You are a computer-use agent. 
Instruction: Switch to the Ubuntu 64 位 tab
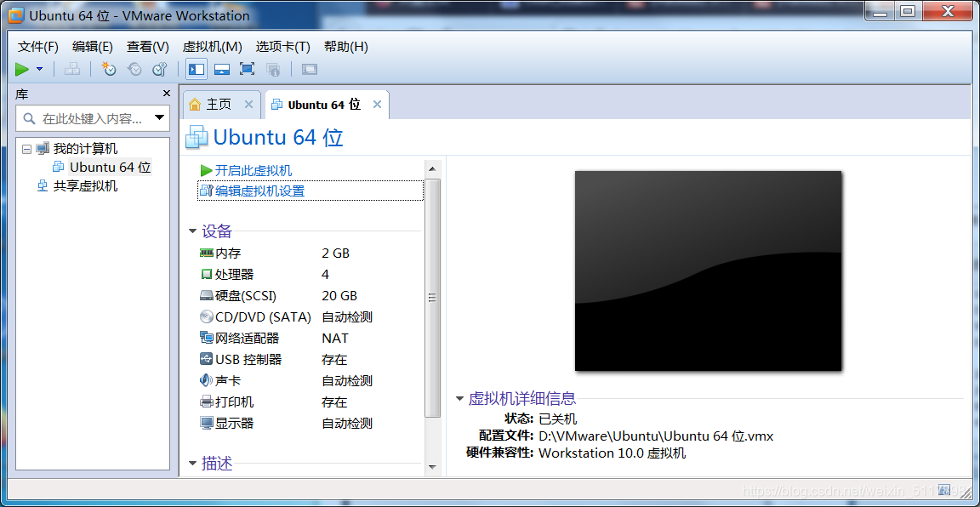324,105
